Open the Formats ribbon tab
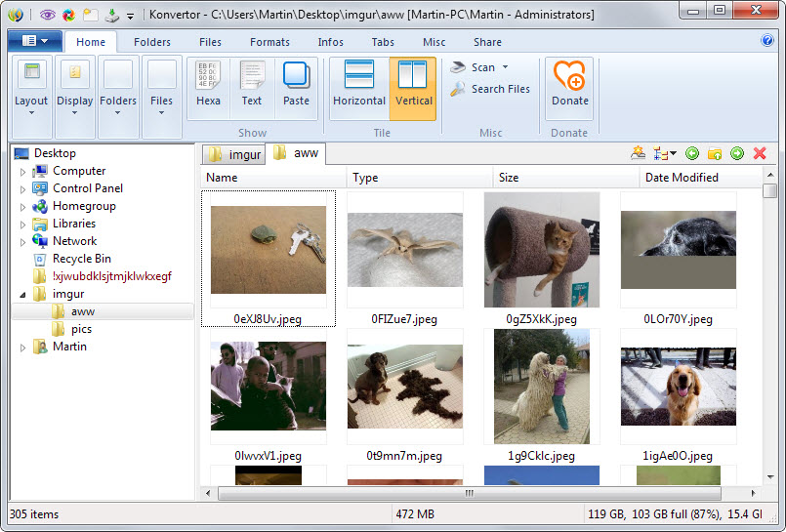 click(x=269, y=42)
